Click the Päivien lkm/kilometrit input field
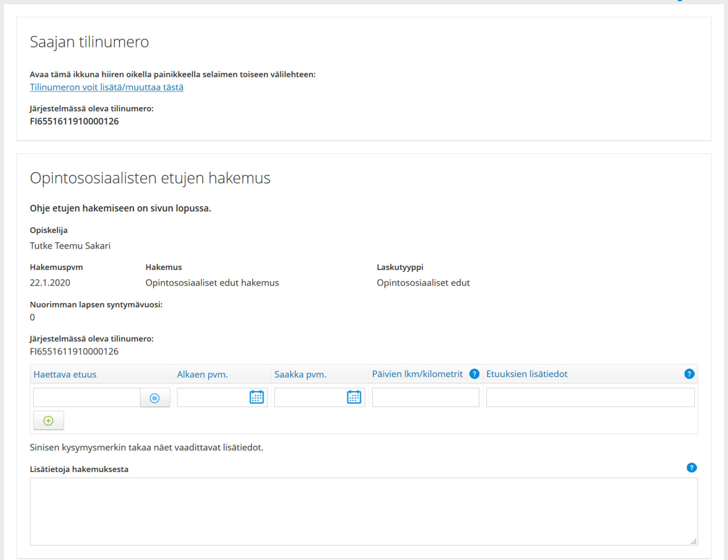This screenshot has width=728, height=560. pos(426,398)
